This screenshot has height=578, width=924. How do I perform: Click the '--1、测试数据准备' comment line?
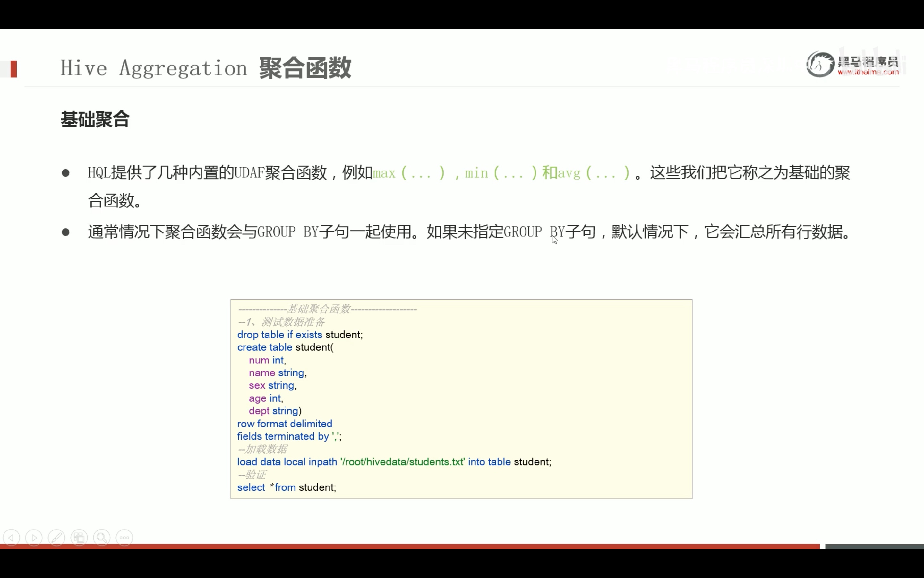click(281, 322)
